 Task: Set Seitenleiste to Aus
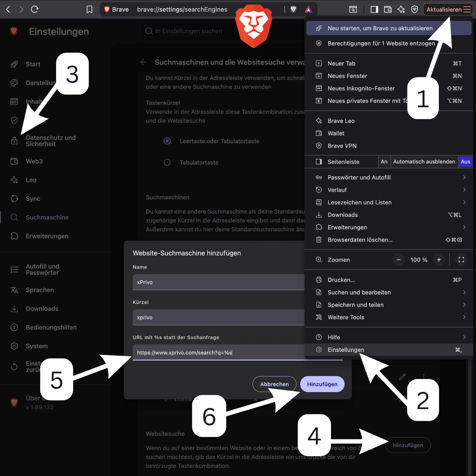pos(465,161)
